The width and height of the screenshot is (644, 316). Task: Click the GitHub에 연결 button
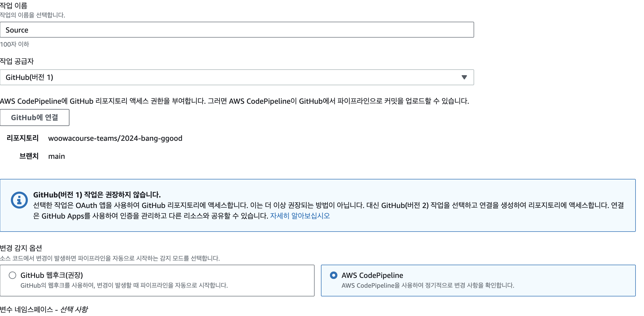(x=34, y=118)
